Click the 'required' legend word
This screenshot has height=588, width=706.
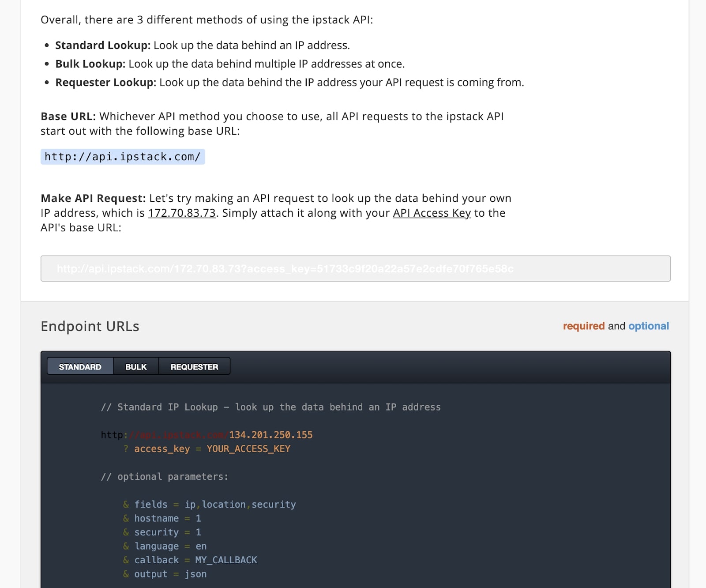click(584, 326)
